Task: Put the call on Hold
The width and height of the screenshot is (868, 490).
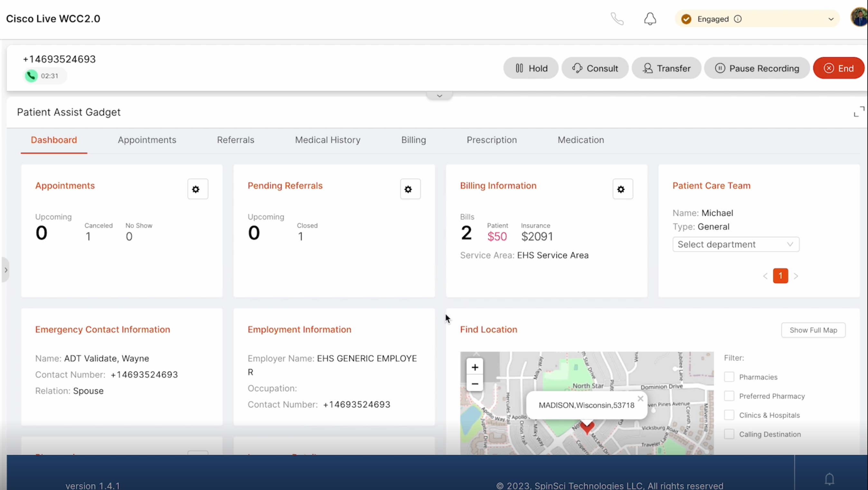Action: point(531,68)
